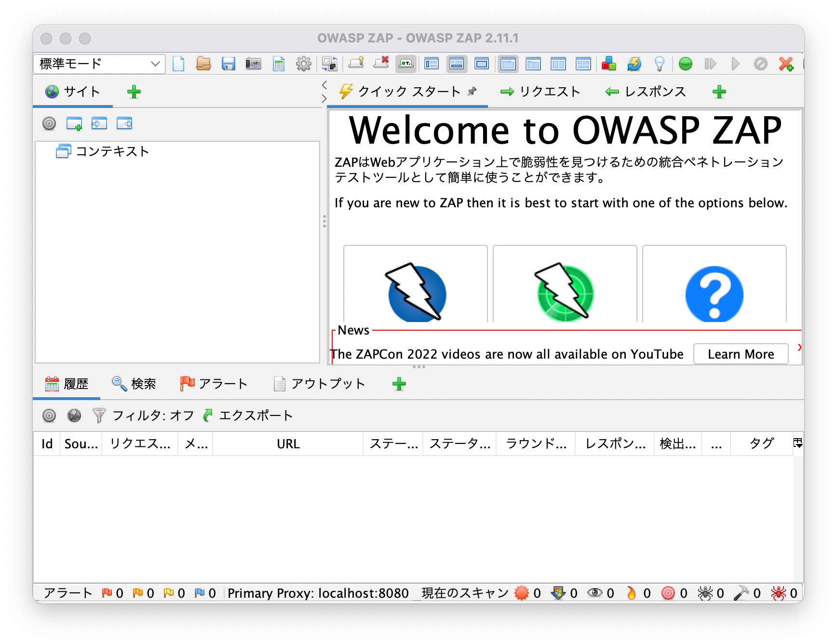Check for updates with lightning globe icon

point(634,64)
